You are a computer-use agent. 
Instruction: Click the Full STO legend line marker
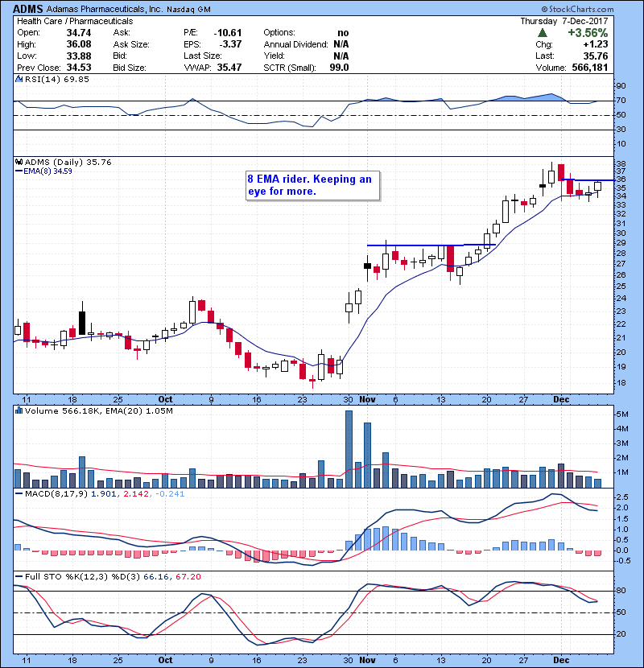19,576
